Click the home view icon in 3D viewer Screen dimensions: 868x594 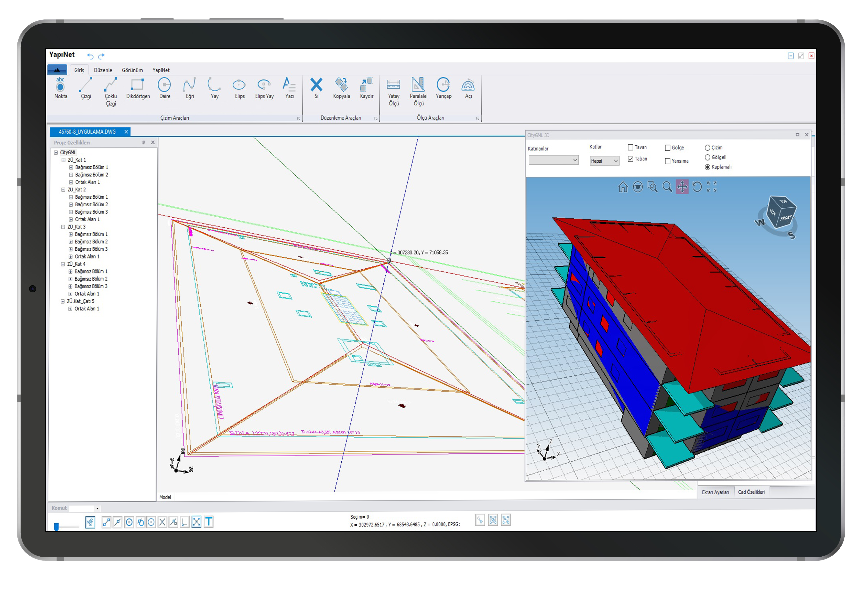pyautogui.click(x=623, y=187)
